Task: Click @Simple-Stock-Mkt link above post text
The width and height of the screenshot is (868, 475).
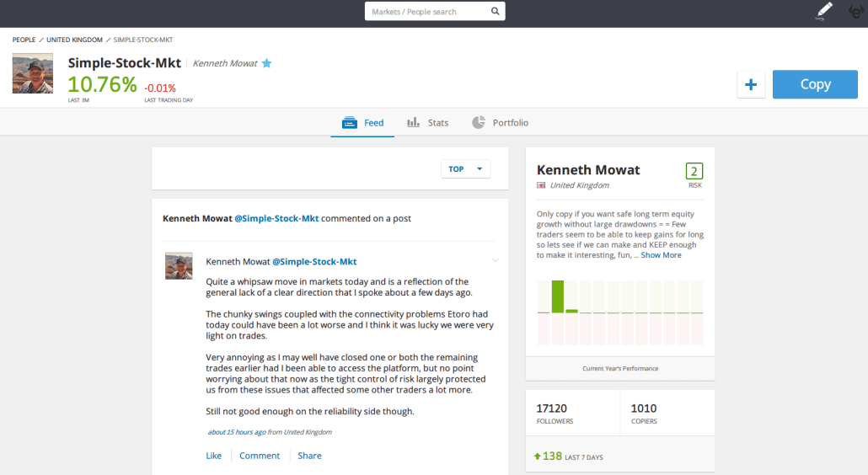Action: point(314,262)
